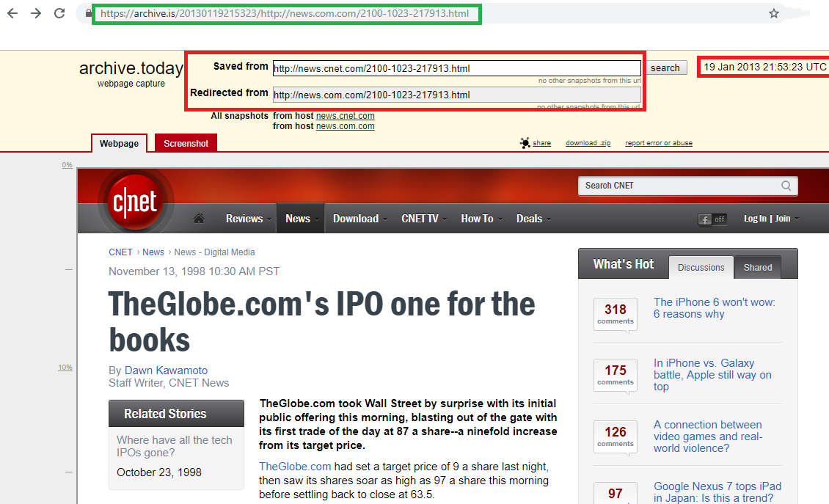Open the Deals dropdown menu

(533, 219)
